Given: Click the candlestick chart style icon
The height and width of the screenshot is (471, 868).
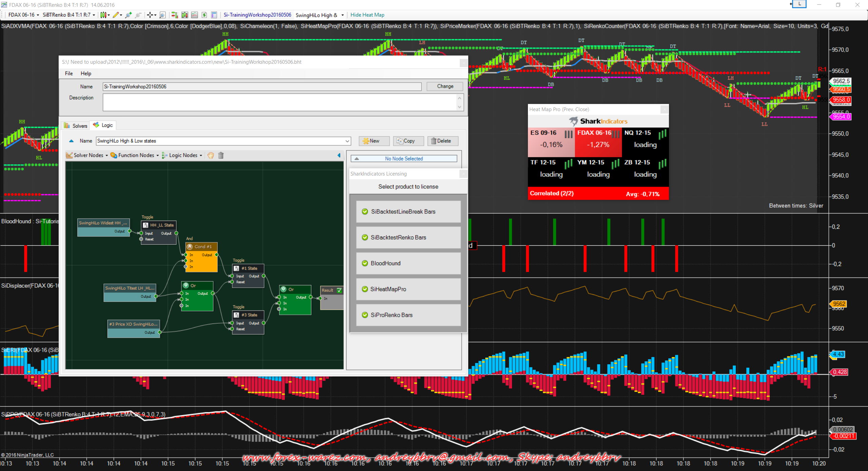Looking at the screenshot, I should [103, 15].
